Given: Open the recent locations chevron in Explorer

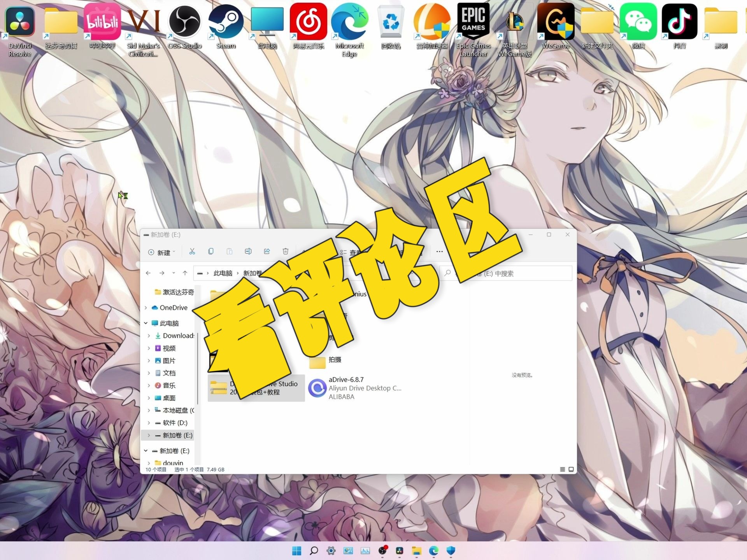Looking at the screenshot, I should pos(174,273).
